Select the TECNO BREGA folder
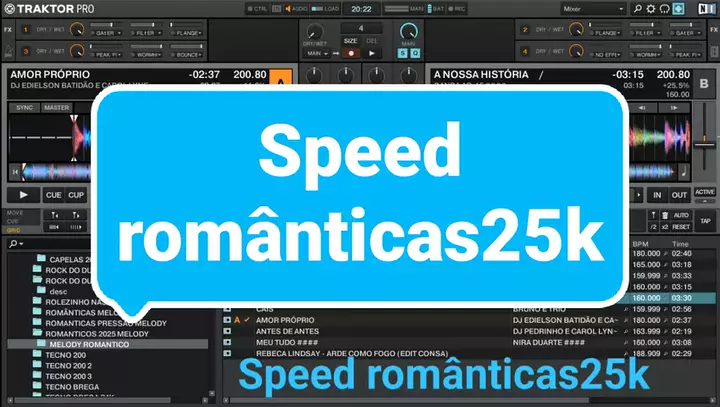 [72, 385]
